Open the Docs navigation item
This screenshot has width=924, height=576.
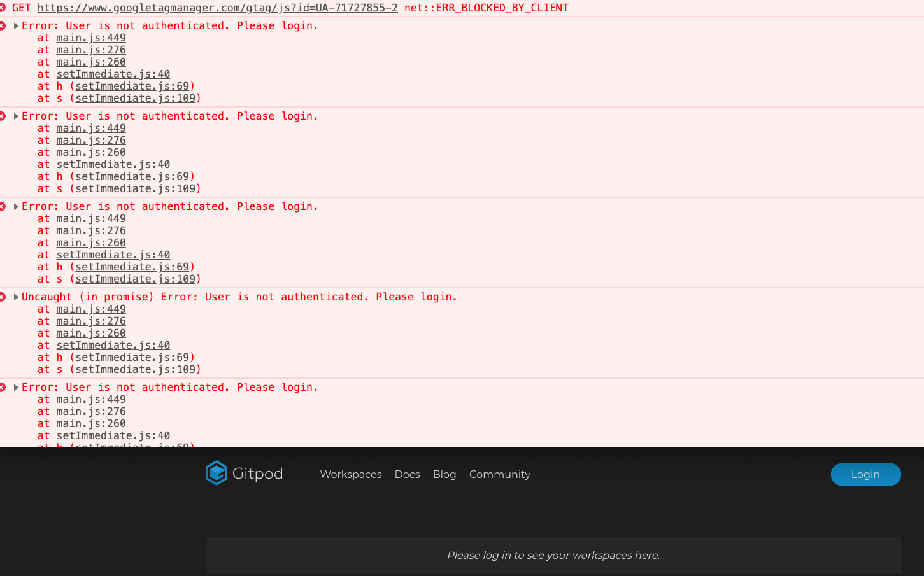pyautogui.click(x=407, y=474)
